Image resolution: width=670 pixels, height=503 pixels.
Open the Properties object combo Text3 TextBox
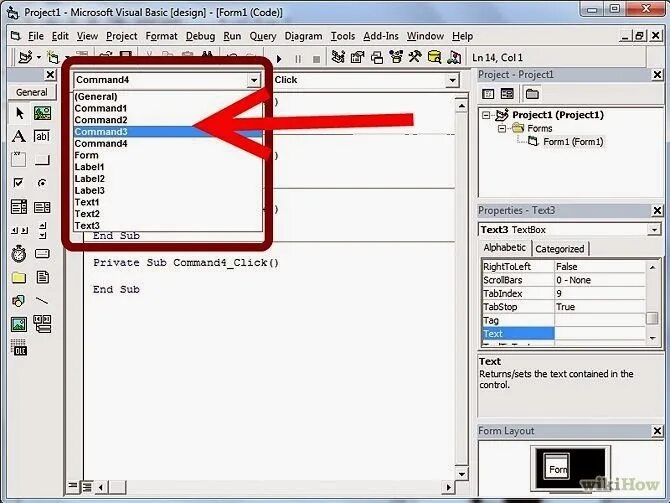point(654,230)
